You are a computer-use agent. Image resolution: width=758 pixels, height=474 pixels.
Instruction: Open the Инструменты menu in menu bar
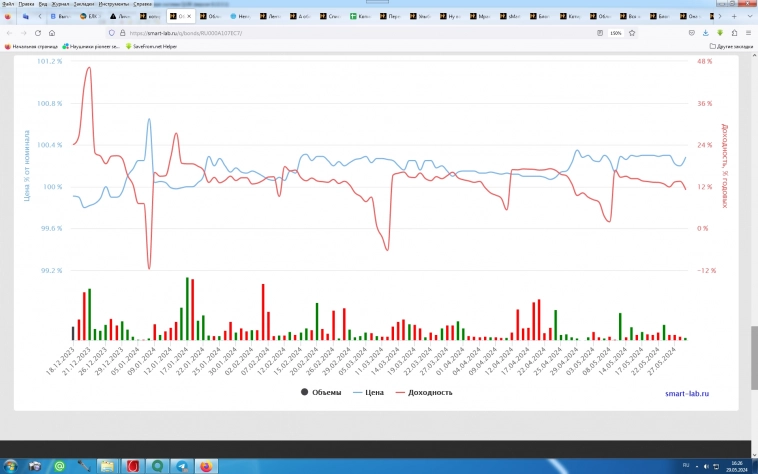112,4
